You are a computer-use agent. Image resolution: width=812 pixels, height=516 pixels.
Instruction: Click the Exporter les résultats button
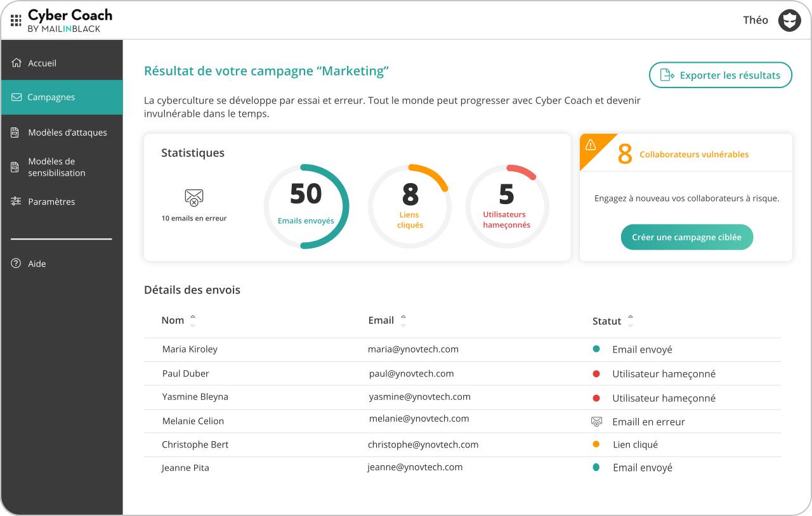(721, 75)
